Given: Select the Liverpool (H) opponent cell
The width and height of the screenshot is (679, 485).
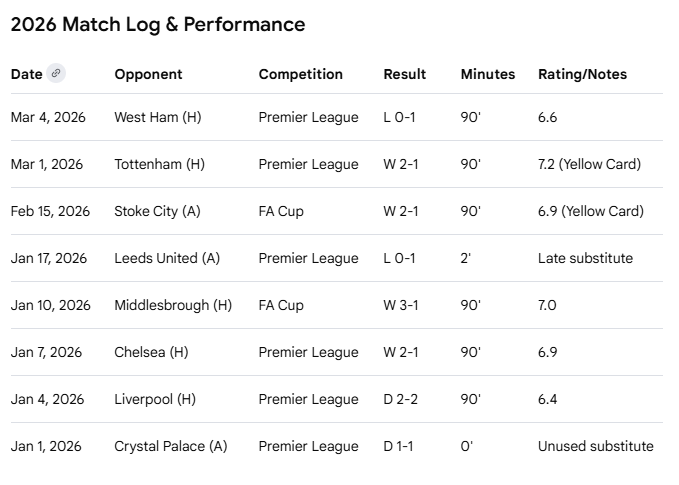Looking at the screenshot, I should pos(155,399).
